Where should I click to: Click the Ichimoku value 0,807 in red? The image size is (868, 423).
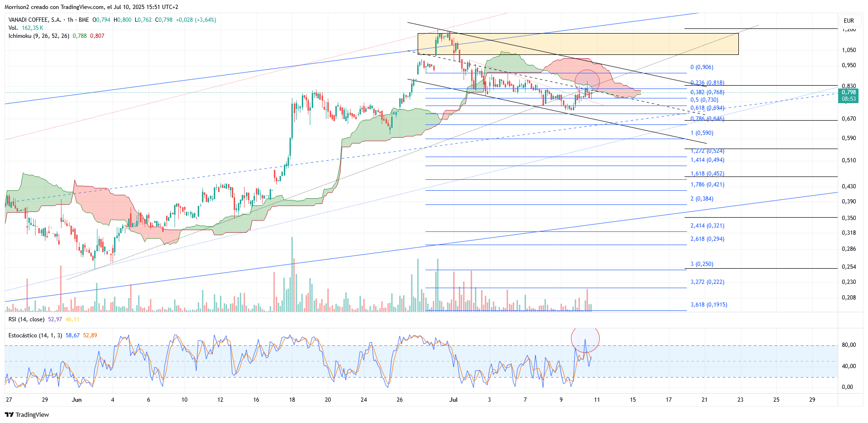[x=97, y=36]
